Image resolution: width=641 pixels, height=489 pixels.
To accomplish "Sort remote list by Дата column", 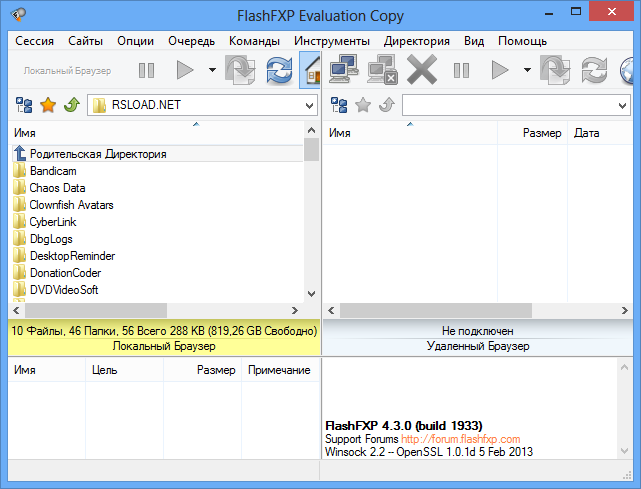I will click(600, 133).
